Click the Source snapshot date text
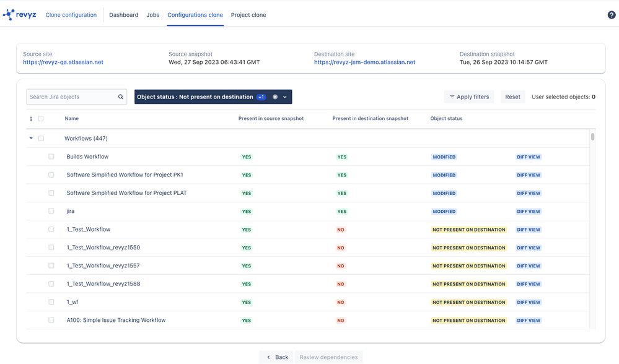 [x=214, y=63]
